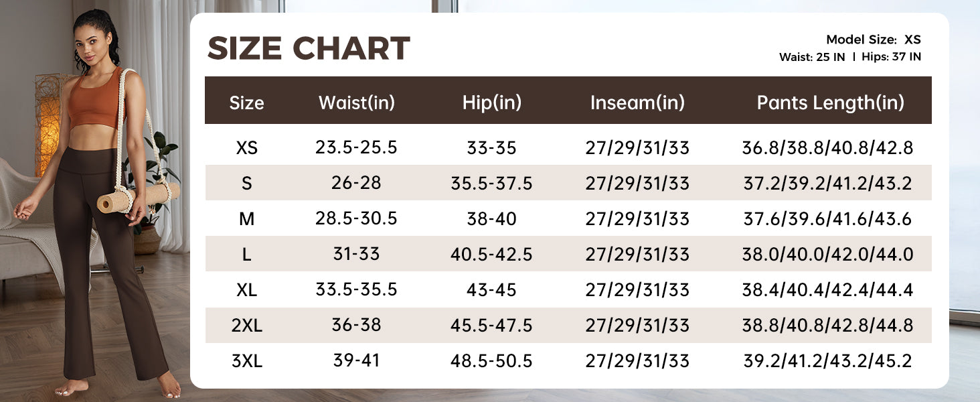Viewport: 980px width, 402px height.
Task: Click the model's orange sports bra
Action: tap(97, 99)
